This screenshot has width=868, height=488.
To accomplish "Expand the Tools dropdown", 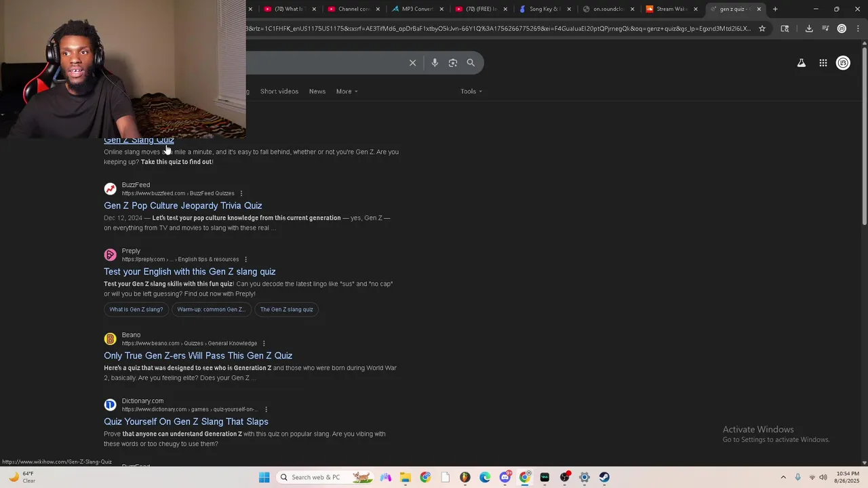I will [x=471, y=91].
